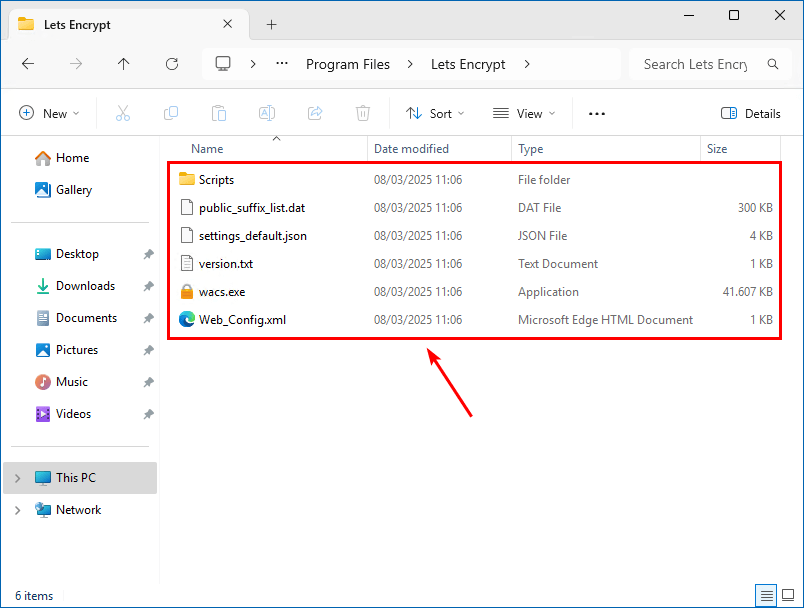804x608 pixels.
Task: Click the Copy icon in toolbar
Action: 170,113
